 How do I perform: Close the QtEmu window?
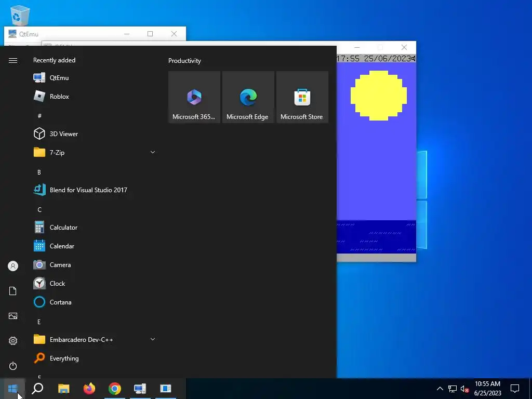tap(174, 34)
